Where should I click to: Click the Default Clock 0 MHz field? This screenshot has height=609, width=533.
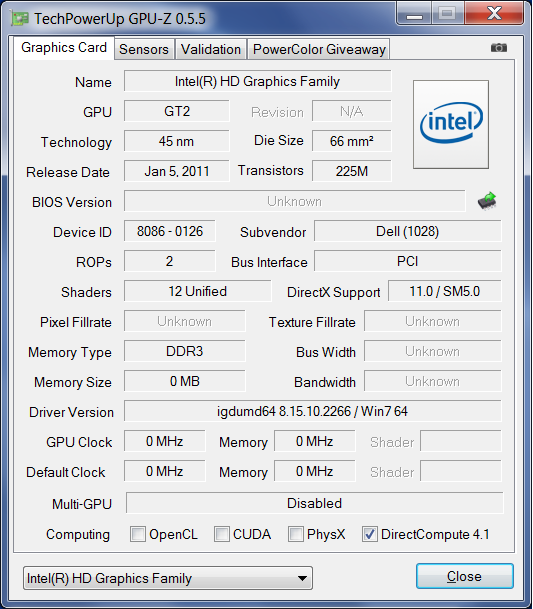click(x=165, y=471)
